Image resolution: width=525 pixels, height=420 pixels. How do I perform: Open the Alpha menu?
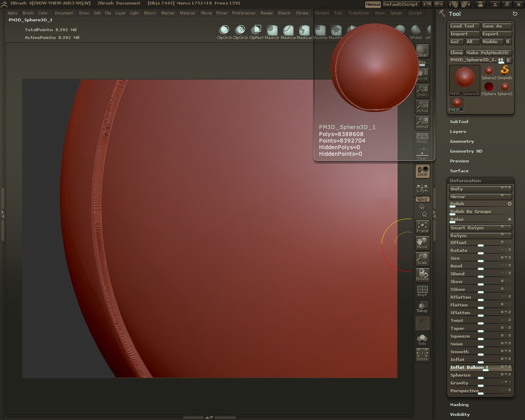[x=12, y=13]
